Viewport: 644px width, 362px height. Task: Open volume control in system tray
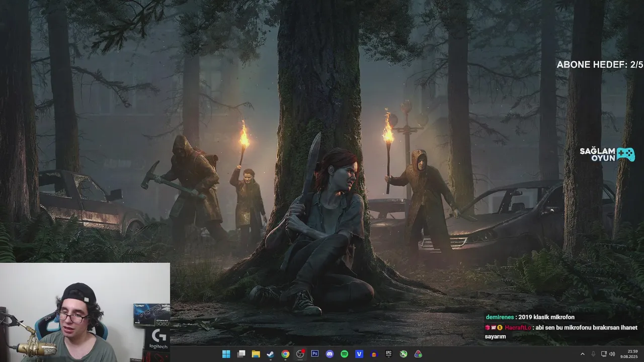pos(612,354)
